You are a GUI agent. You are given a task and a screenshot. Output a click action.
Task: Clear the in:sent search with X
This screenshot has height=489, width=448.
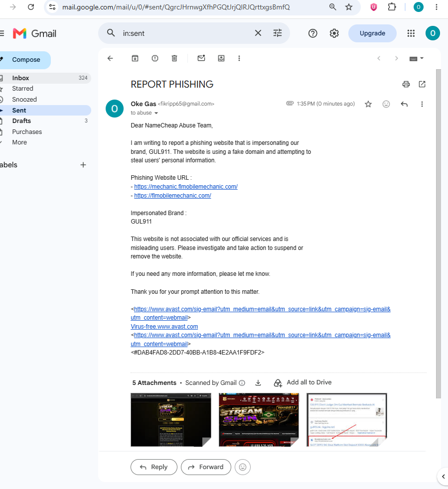258,33
